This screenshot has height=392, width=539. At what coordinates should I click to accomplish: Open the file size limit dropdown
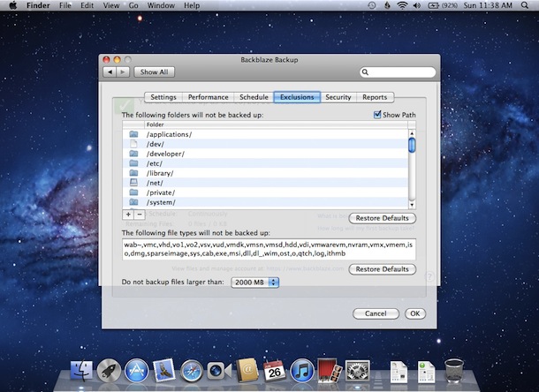(254, 283)
